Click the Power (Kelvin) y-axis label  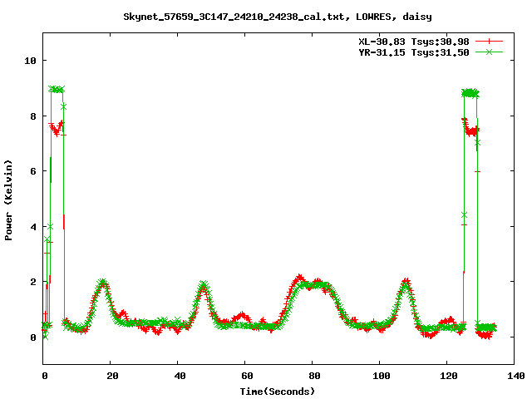pos(8,200)
